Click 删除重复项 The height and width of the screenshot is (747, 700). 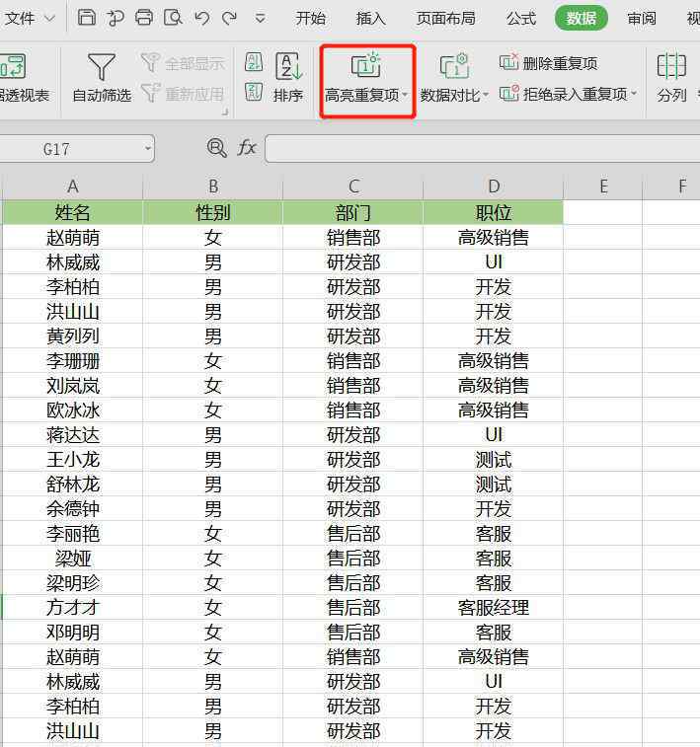(x=549, y=63)
